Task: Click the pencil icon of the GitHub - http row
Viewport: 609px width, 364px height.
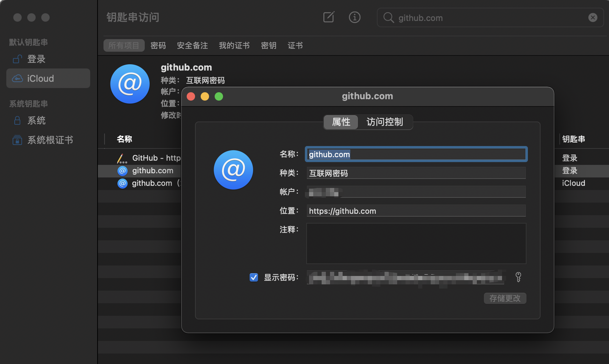Action: (x=122, y=158)
